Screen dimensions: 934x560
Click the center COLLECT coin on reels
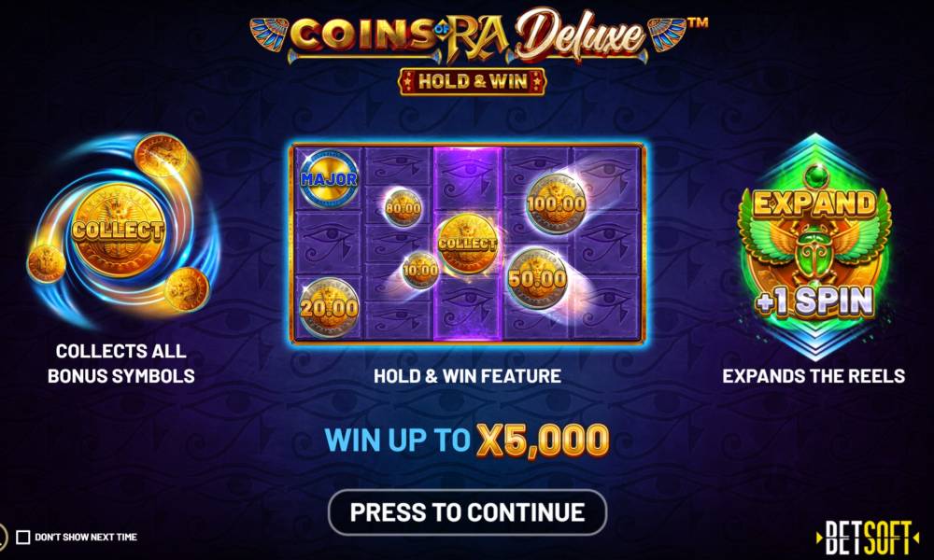point(468,244)
